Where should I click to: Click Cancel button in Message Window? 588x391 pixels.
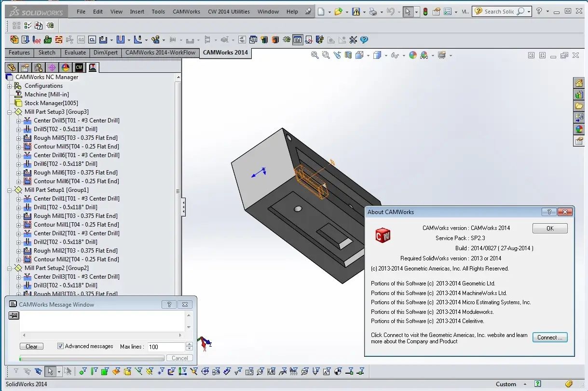click(179, 358)
